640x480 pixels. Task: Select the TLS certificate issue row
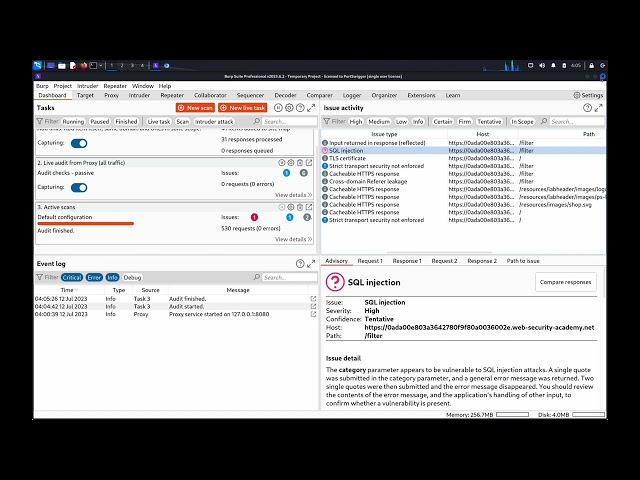pos(463,158)
